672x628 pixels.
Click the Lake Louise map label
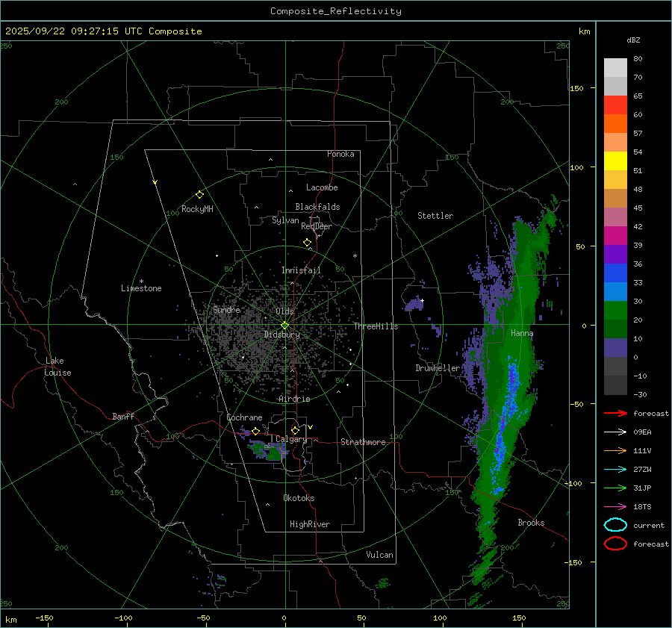point(57,367)
